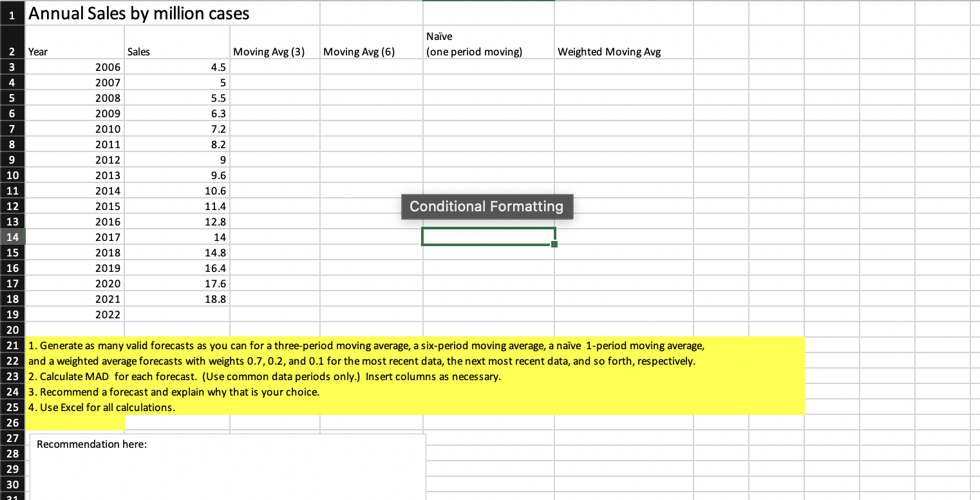Image resolution: width=980 pixels, height=500 pixels.
Task: Click instruction line '3. Recommend a forecast'
Action: point(174,392)
